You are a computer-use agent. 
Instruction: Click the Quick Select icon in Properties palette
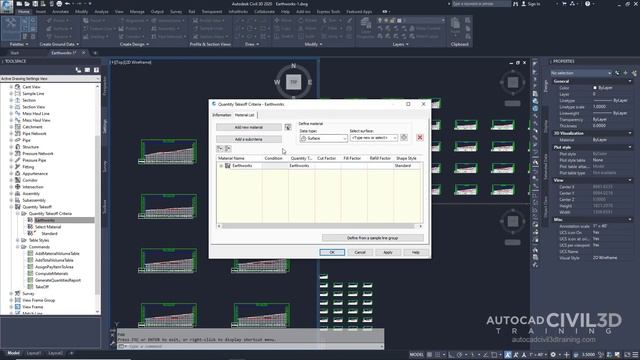point(634,73)
